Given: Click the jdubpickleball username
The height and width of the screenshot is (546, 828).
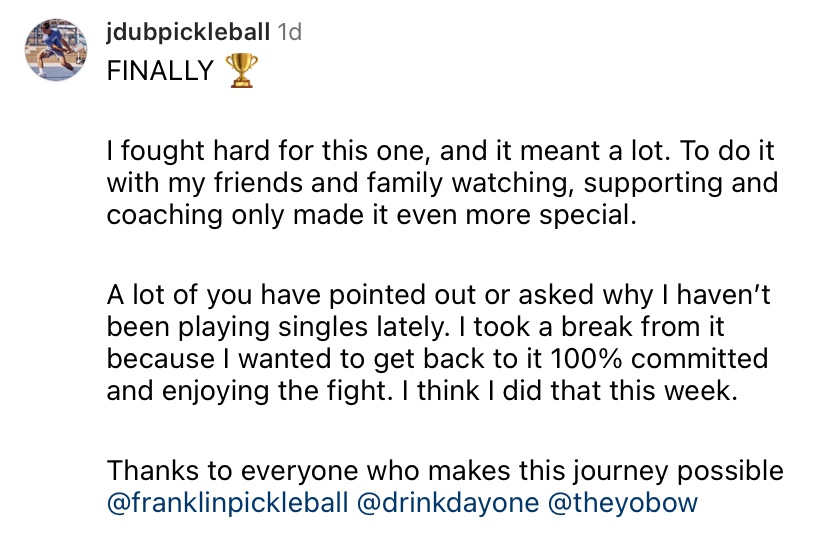Looking at the screenshot, I should 188,32.
